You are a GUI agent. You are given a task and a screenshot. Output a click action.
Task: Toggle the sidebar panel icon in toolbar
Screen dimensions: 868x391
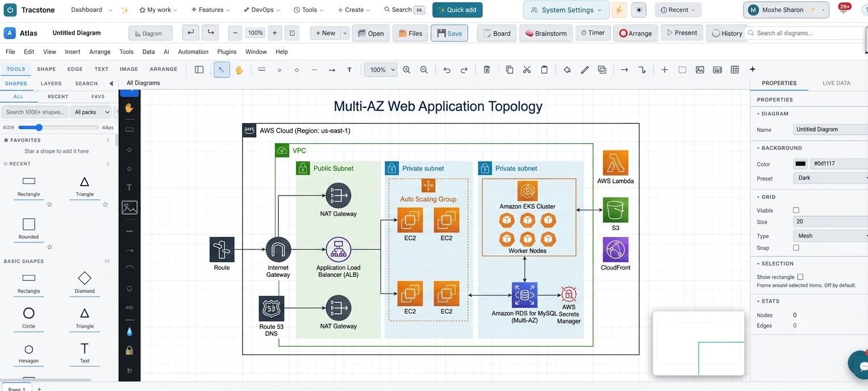tap(199, 69)
